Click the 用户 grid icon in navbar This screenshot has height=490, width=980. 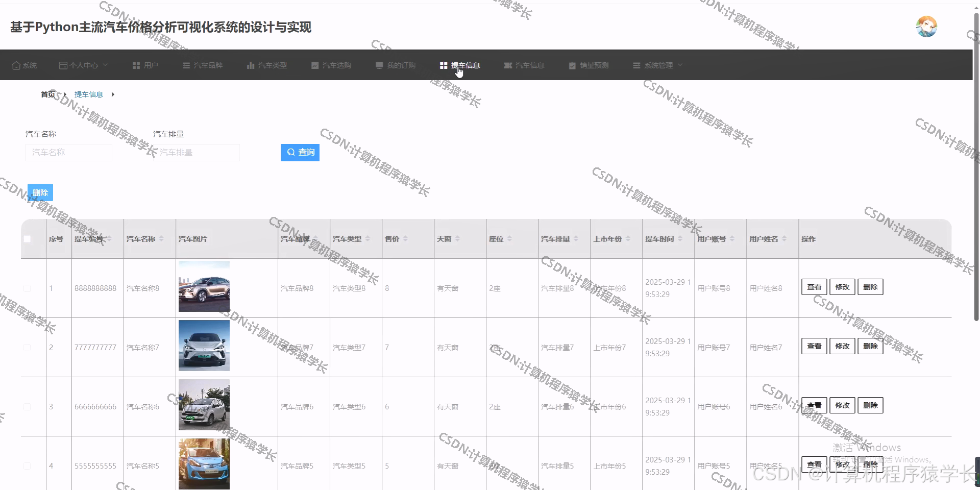tap(136, 65)
